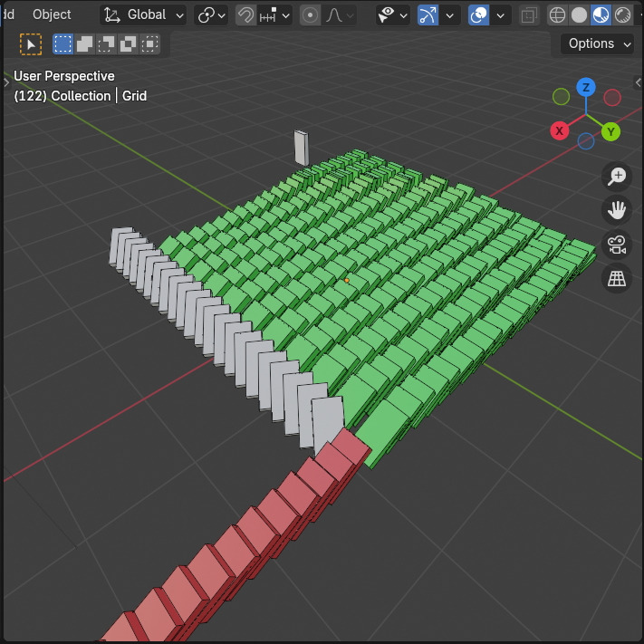Choose the subtract selection mode
Viewport: 644px width, 644px height.
pyautogui.click(x=106, y=44)
